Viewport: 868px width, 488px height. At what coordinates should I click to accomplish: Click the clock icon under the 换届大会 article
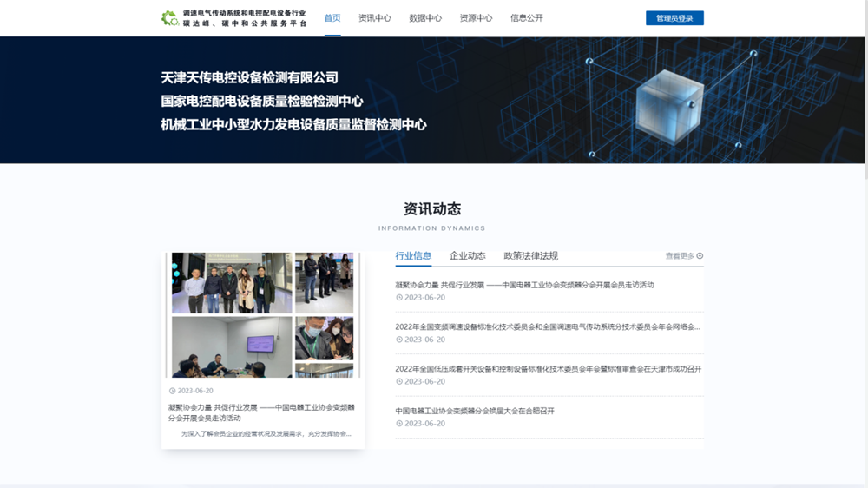tap(399, 424)
